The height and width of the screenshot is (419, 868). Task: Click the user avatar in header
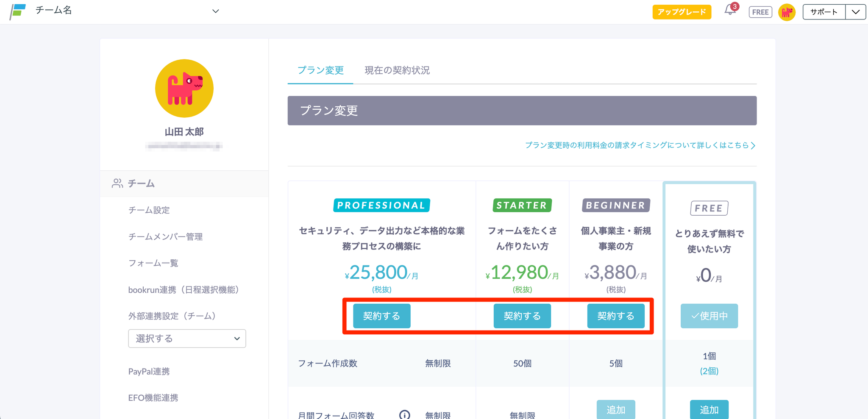(x=787, y=12)
